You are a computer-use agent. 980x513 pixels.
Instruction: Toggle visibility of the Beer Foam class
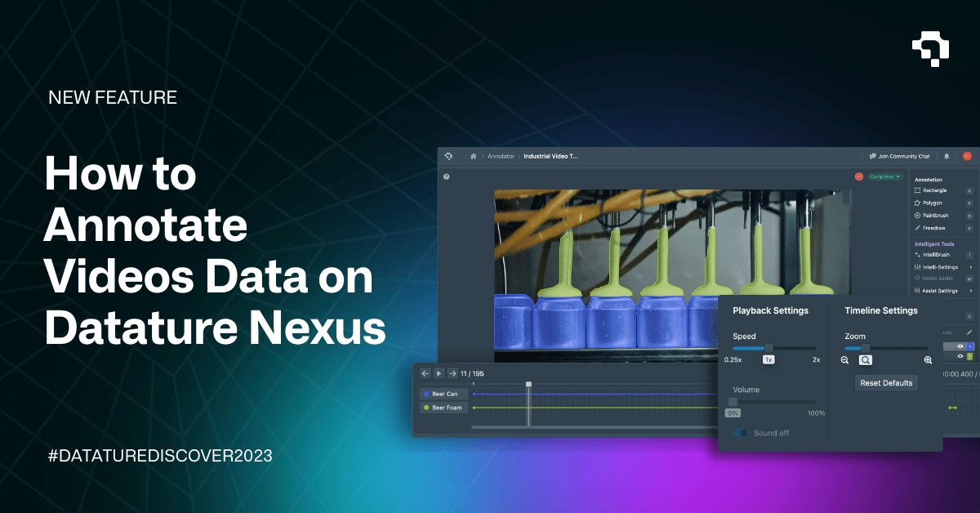pos(426,408)
